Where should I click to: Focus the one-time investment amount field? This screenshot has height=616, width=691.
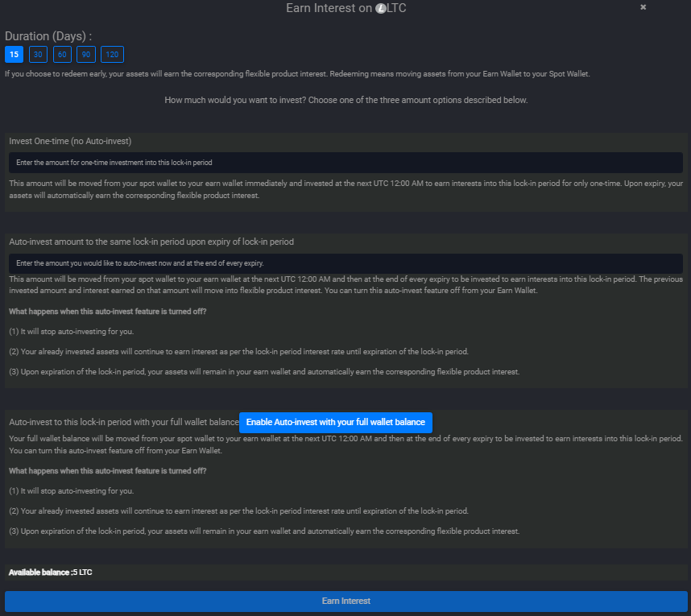(345, 163)
